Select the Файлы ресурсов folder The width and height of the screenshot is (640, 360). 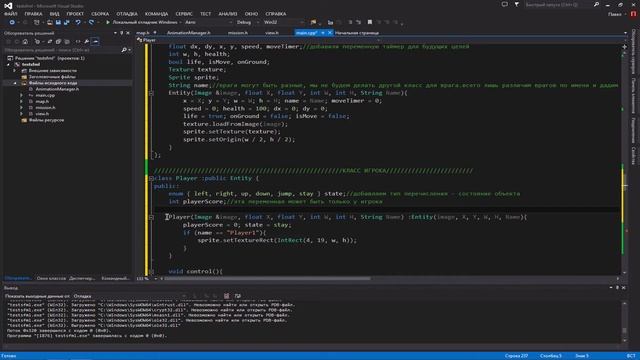[x=46, y=120]
